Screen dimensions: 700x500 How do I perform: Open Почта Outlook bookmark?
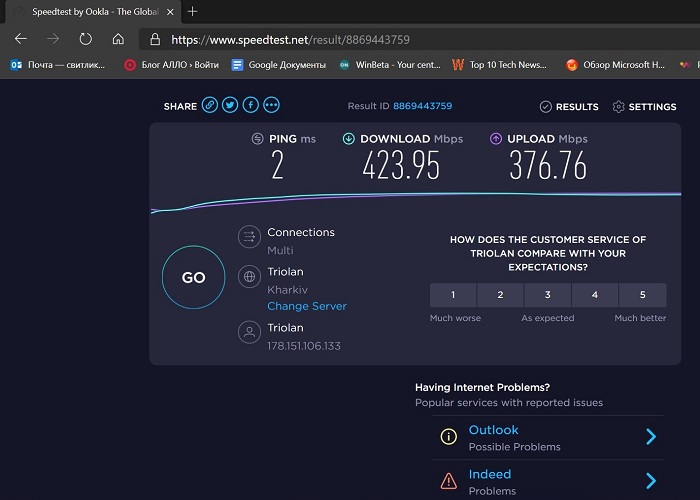click(58, 65)
